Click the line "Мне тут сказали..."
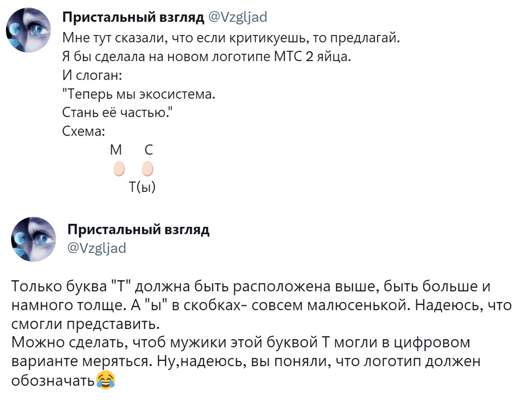Image resolution: width=532 pixels, height=405 pixels. [x=230, y=38]
